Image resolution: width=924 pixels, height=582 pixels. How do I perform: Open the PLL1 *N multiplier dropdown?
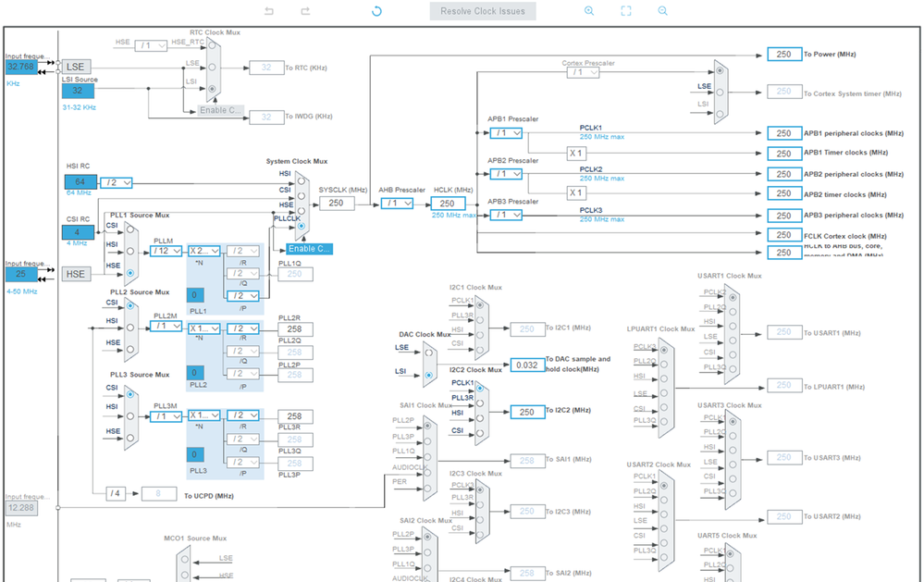[203, 251]
